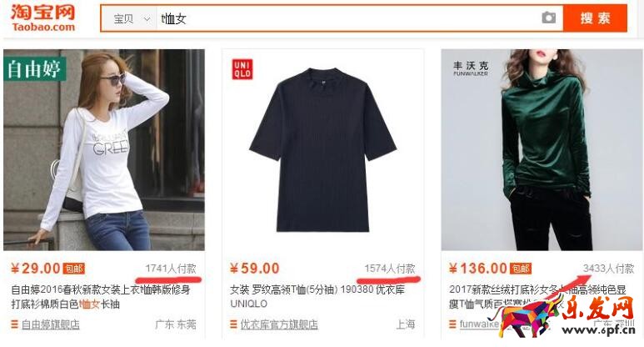The width and height of the screenshot is (644, 347).
Task: Click the Taobao logo
Action: click(x=43, y=18)
